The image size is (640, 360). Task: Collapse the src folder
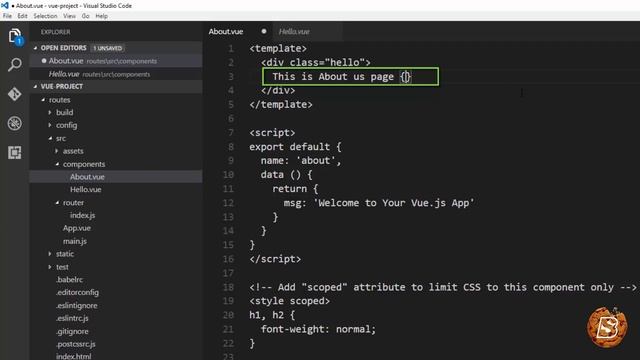click(x=50, y=138)
